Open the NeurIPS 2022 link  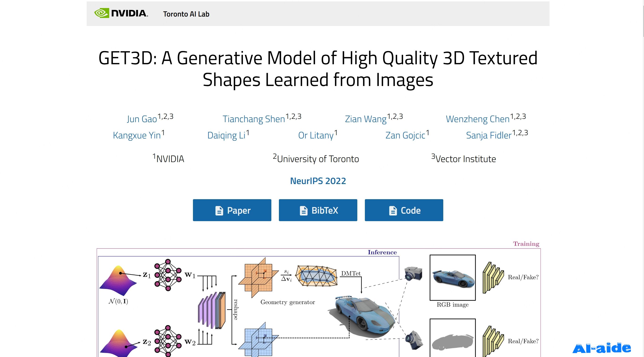[x=318, y=181]
